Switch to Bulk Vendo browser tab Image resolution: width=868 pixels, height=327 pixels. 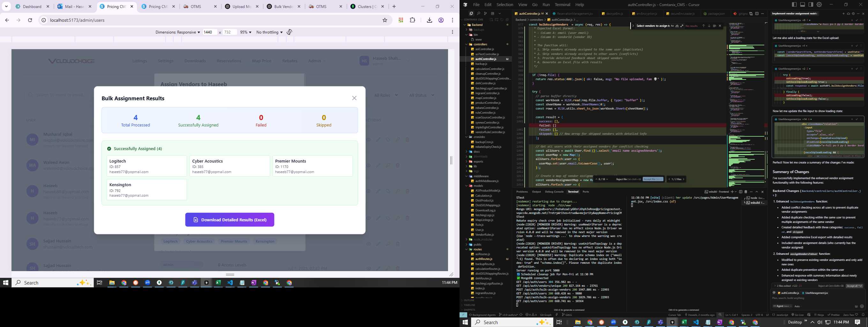(284, 6)
